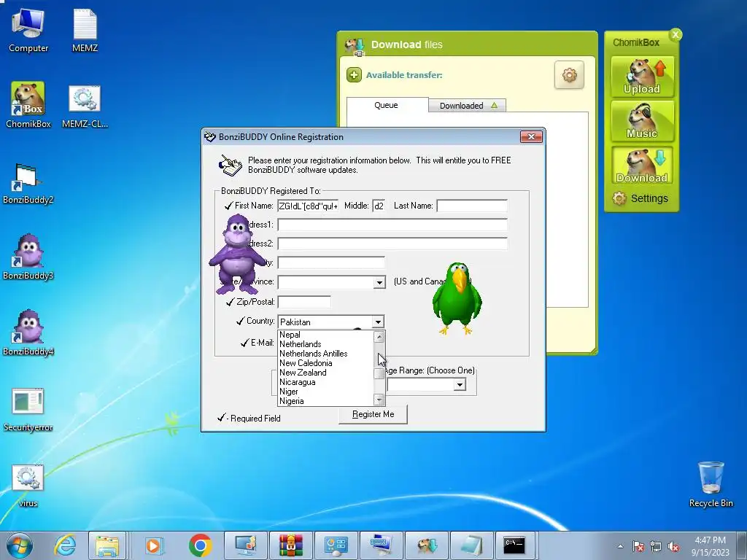
Task: Open the WinRAR taskbar icon
Action: pyautogui.click(x=290, y=545)
